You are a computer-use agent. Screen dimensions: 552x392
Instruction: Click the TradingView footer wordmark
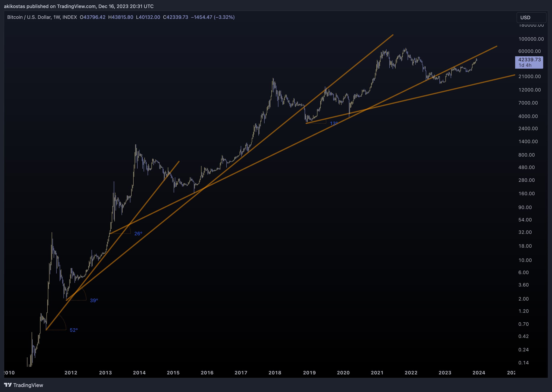coord(28,385)
